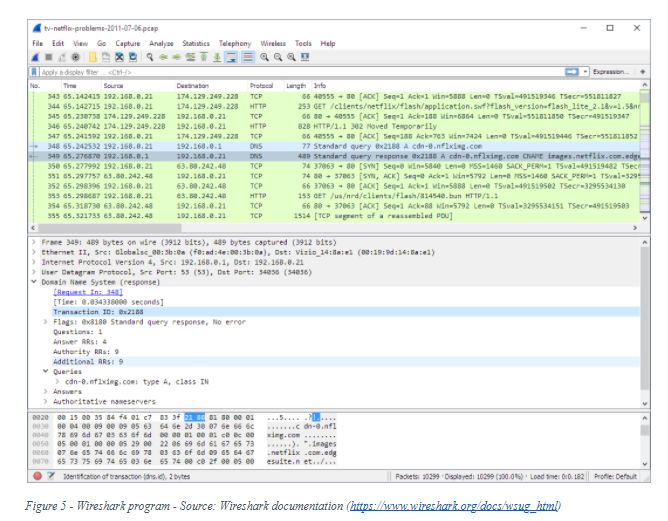Reload the capture file

click(x=133, y=57)
